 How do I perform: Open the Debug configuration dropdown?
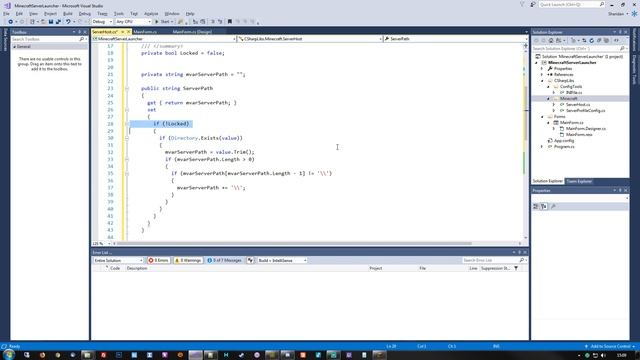[102, 22]
